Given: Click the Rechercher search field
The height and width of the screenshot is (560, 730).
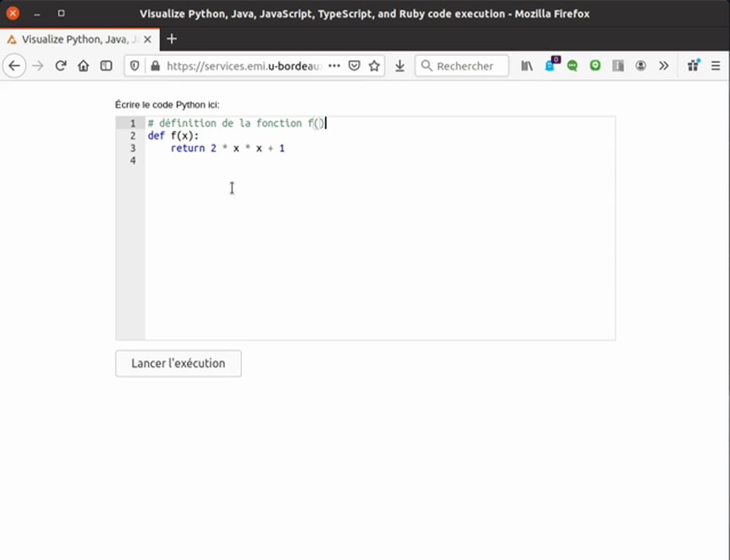Looking at the screenshot, I should pyautogui.click(x=464, y=66).
